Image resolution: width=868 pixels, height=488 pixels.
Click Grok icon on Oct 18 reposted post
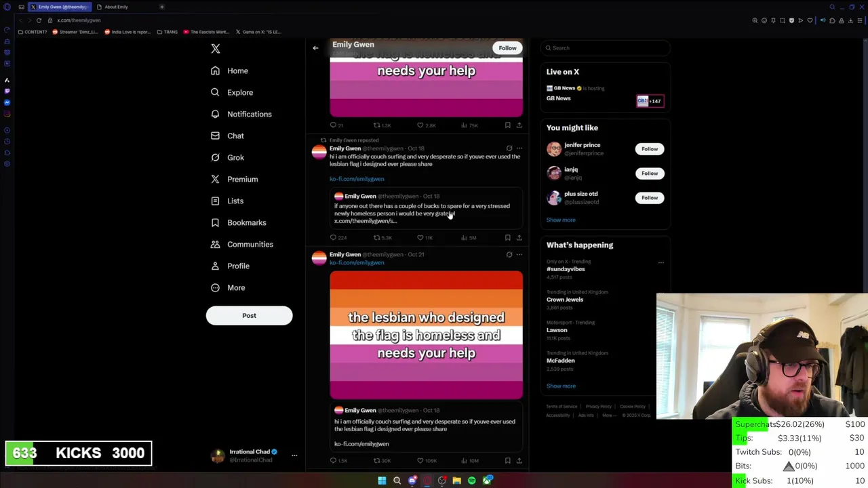[509, 148]
